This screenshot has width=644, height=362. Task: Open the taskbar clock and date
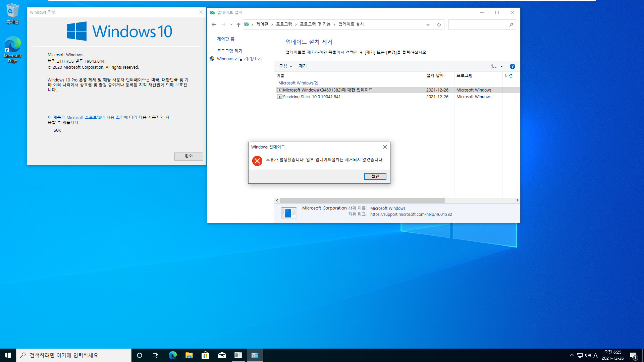pos(613,355)
